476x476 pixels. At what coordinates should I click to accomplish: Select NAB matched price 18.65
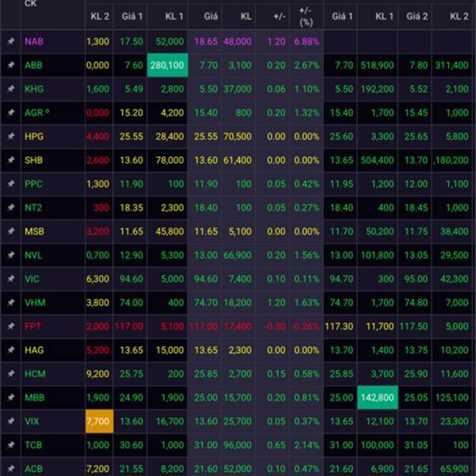tap(205, 41)
